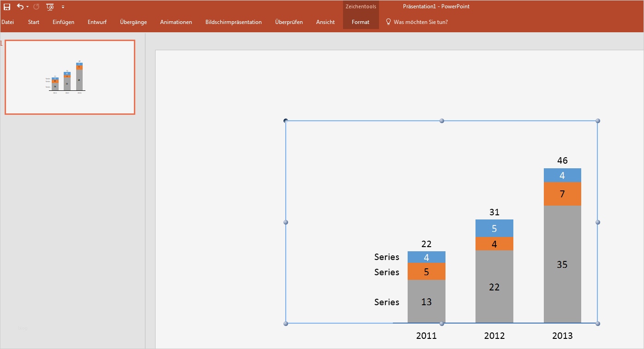Select the gray 2011 segment labeled 13
The width and height of the screenshot is (644, 349).
click(427, 302)
